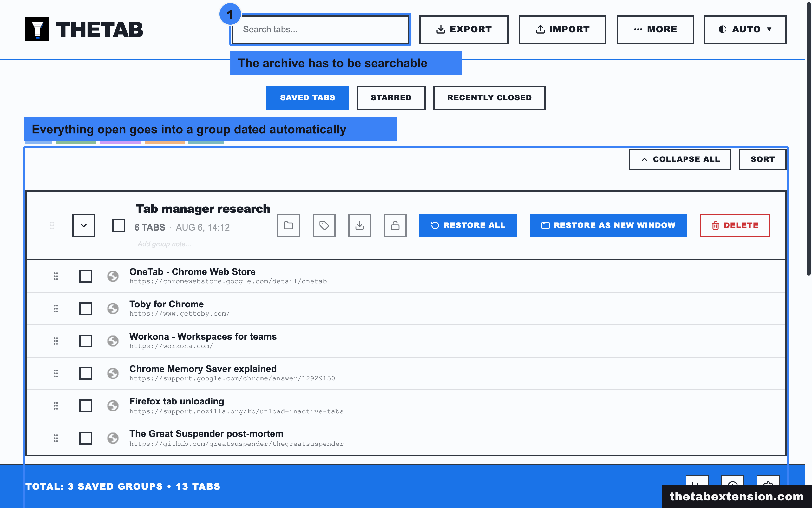Image resolution: width=812 pixels, height=508 pixels.
Task: Toggle the lock icon on Tab manager research group
Action: pos(395,225)
